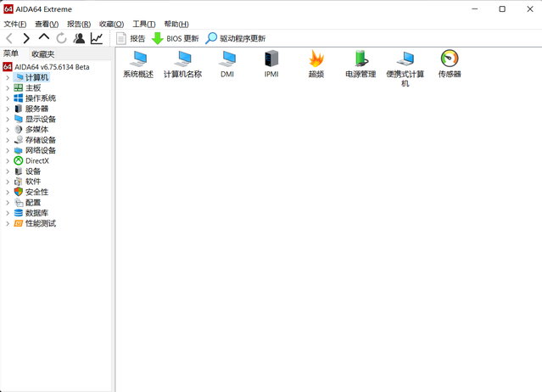The width and height of the screenshot is (542, 392).
Task: Open the 查看(V) menu
Action: coord(47,25)
